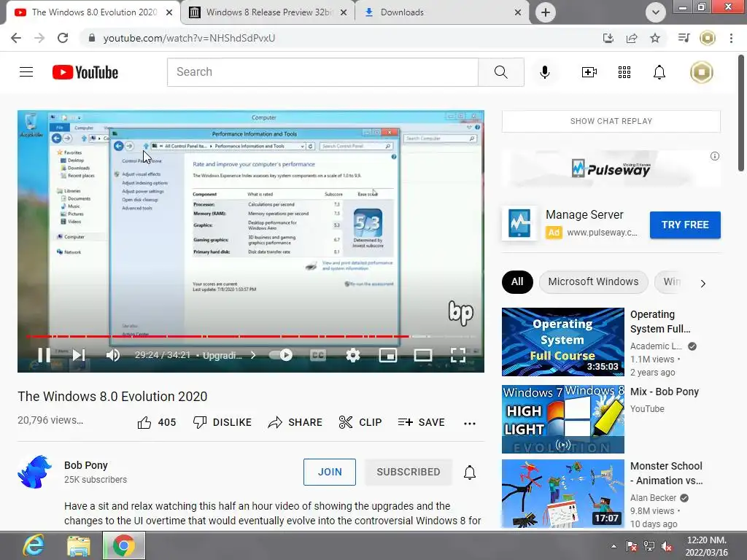Click the search magnifier button
The width and height of the screenshot is (747, 560).
pyautogui.click(x=500, y=72)
